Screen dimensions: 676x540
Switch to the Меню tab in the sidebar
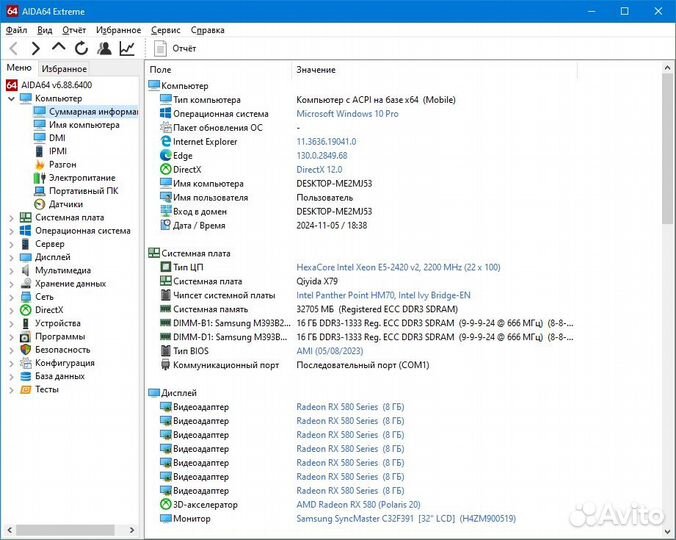(19, 68)
